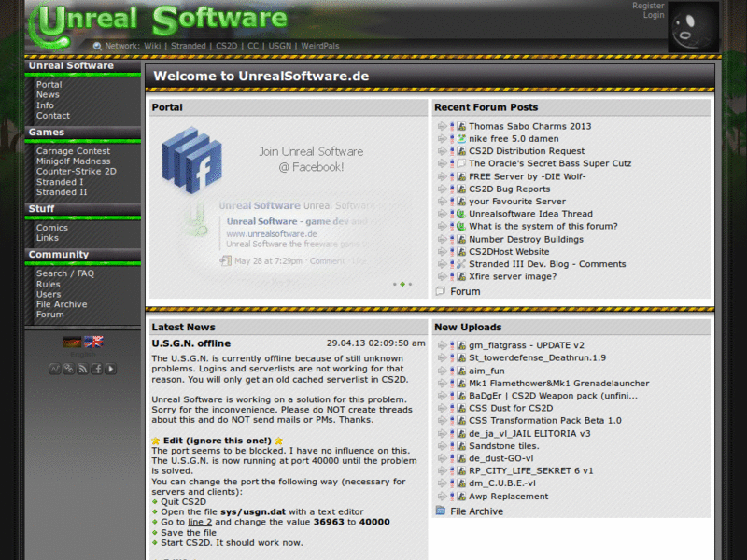Click the RSS feed icon in sidebar
This screenshot has width=747, height=560.
[83, 369]
